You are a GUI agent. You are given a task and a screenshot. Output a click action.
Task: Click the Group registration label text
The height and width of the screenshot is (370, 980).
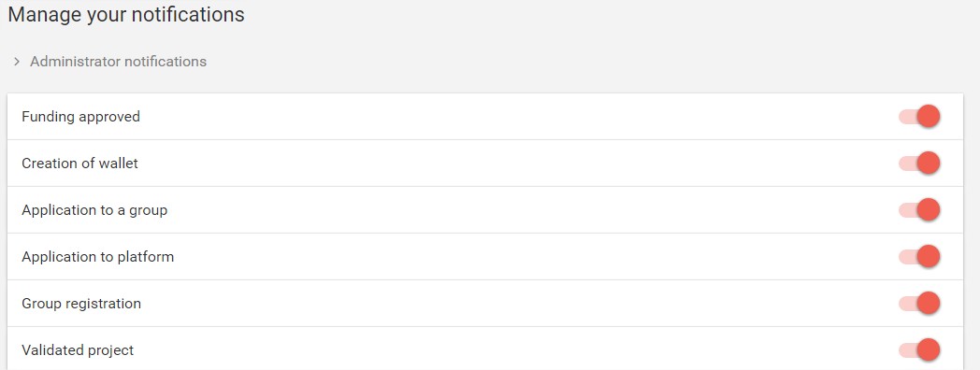tap(81, 304)
